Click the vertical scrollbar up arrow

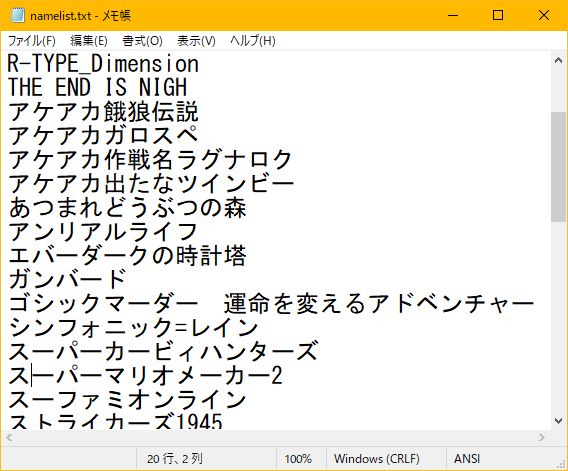pos(559,60)
